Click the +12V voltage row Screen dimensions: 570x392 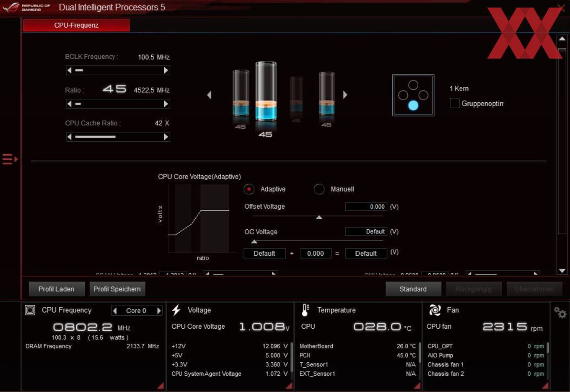click(x=230, y=346)
